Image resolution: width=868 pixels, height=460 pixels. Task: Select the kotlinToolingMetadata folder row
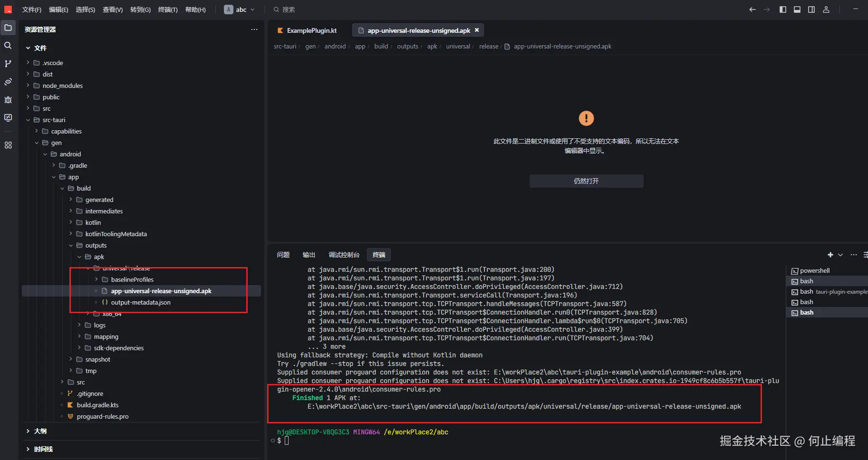(x=142, y=234)
